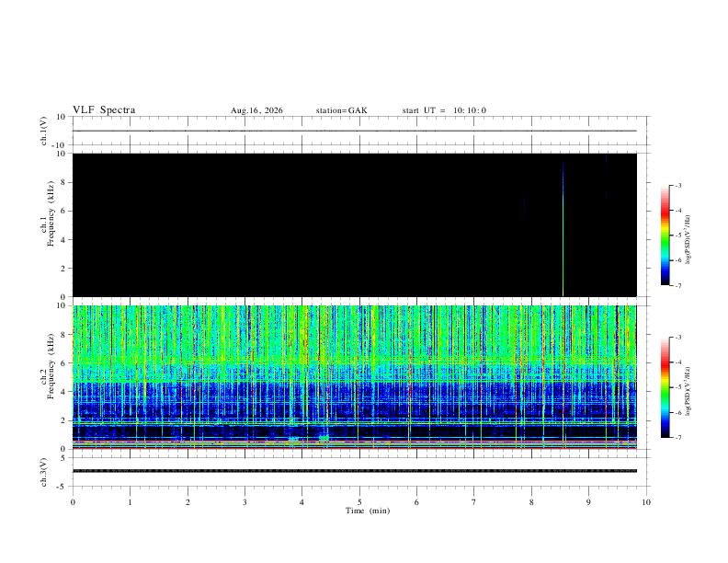Click the -3 label on the upper color scale
Screen dimensions: 728x563
click(677, 185)
